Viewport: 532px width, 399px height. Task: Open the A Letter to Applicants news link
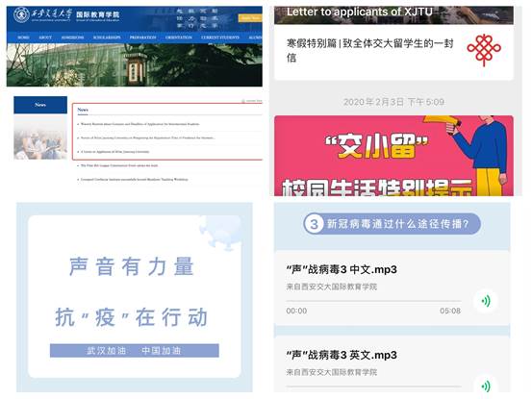pyautogui.click(x=115, y=152)
